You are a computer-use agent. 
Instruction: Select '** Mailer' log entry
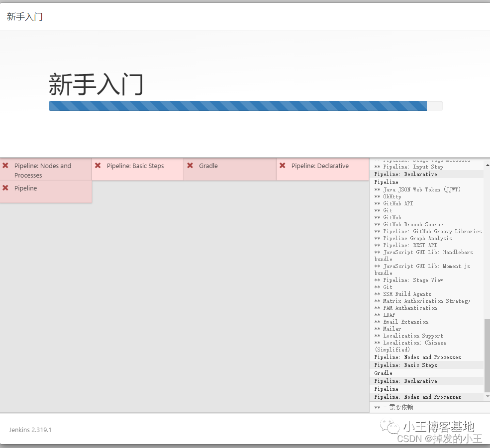pos(388,329)
